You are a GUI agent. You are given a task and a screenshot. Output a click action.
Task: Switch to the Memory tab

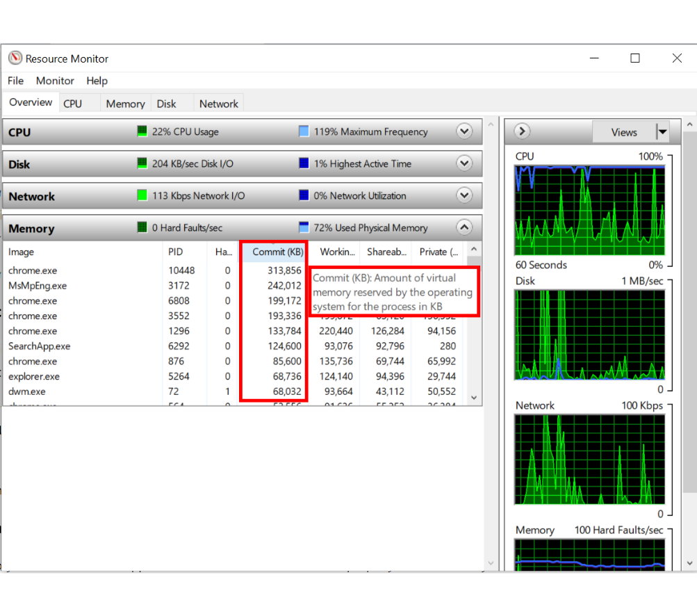pyautogui.click(x=125, y=104)
